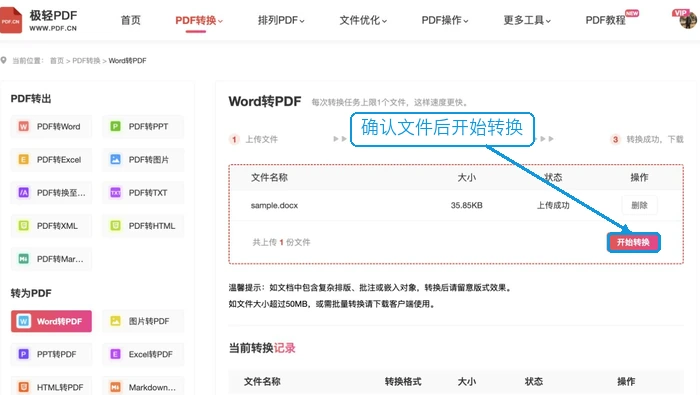700x395 pixels.
Task: Click the Word转PDF page heading
Action: (265, 101)
